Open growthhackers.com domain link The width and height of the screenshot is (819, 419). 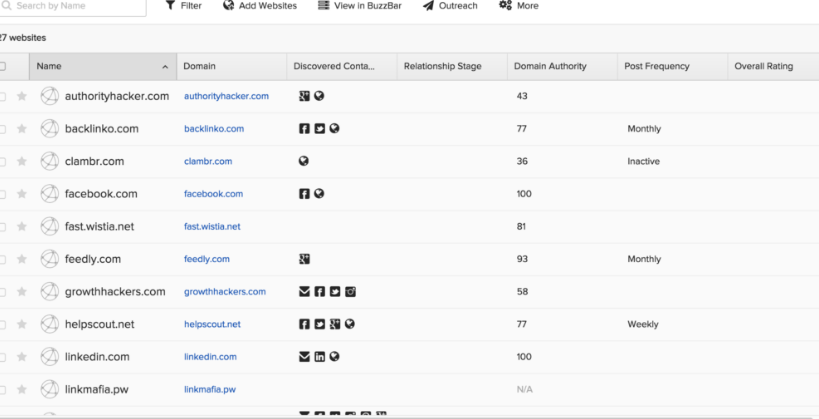click(x=225, y=292)
